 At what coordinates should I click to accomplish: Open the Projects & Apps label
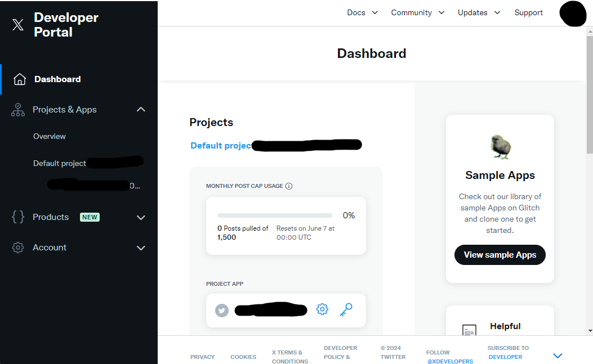(65, 110)
